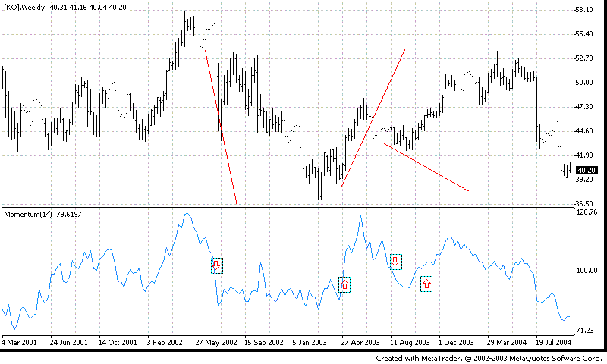Screen dimensions: 607x364
Task: Click the 4 Mar 2001 date label
Action: click(19, 342)
